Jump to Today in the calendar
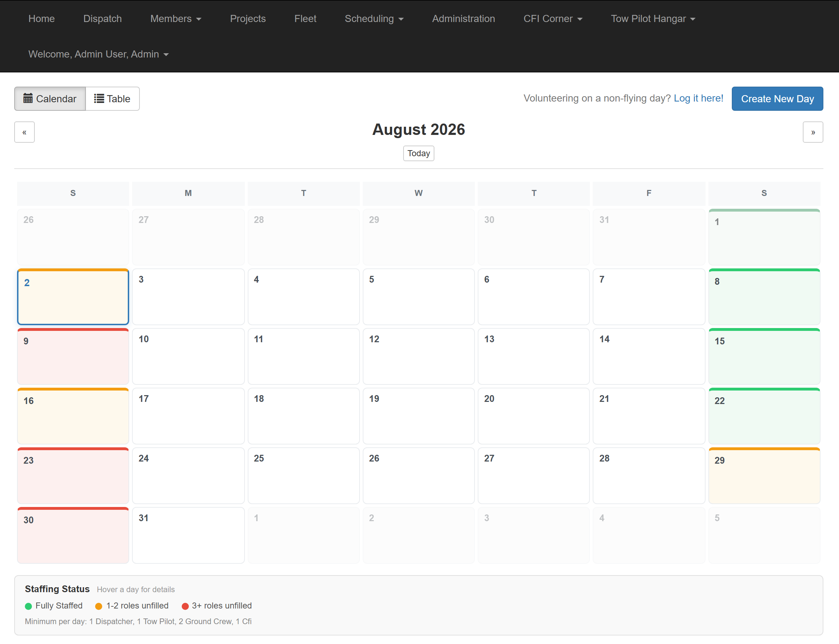Image resolution: width=839 pixels, height=644 pixels. click(x=418, y=153)
